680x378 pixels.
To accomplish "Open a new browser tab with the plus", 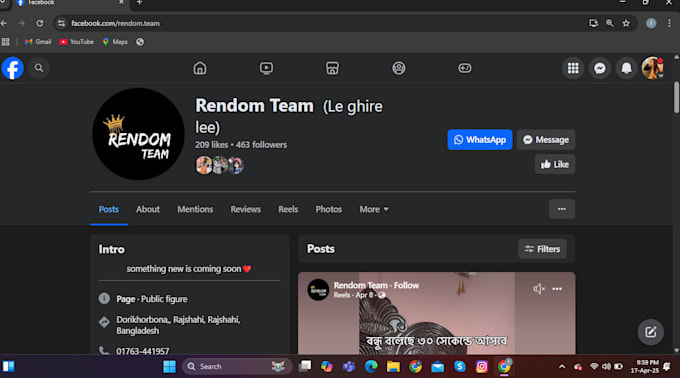I will (139, 3).
